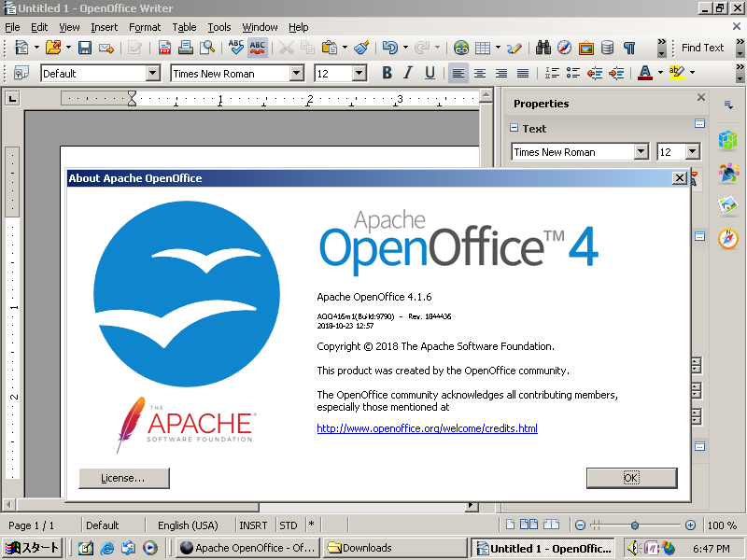Save the document with the floppy disk icon
Screen dimensions: 747x560
click(x=85, y=48)
